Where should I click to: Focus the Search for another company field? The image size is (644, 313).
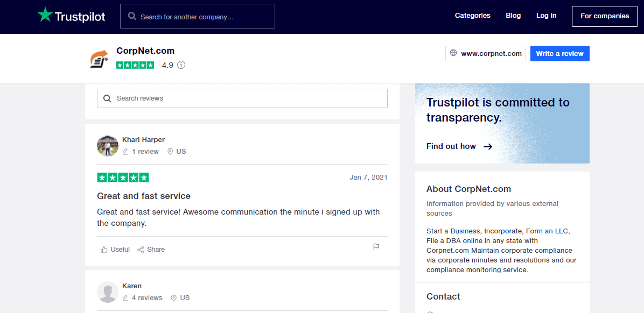[198, 17]
